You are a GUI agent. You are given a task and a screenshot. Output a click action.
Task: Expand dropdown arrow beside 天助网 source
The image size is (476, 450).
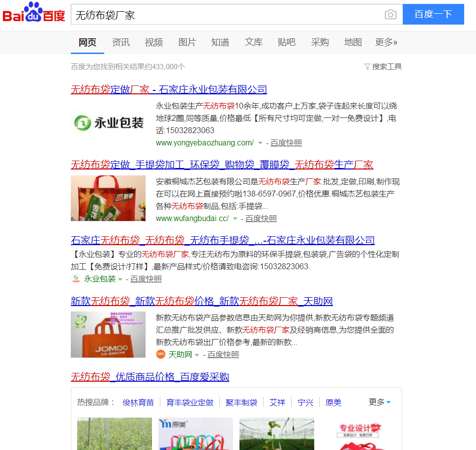197,355
